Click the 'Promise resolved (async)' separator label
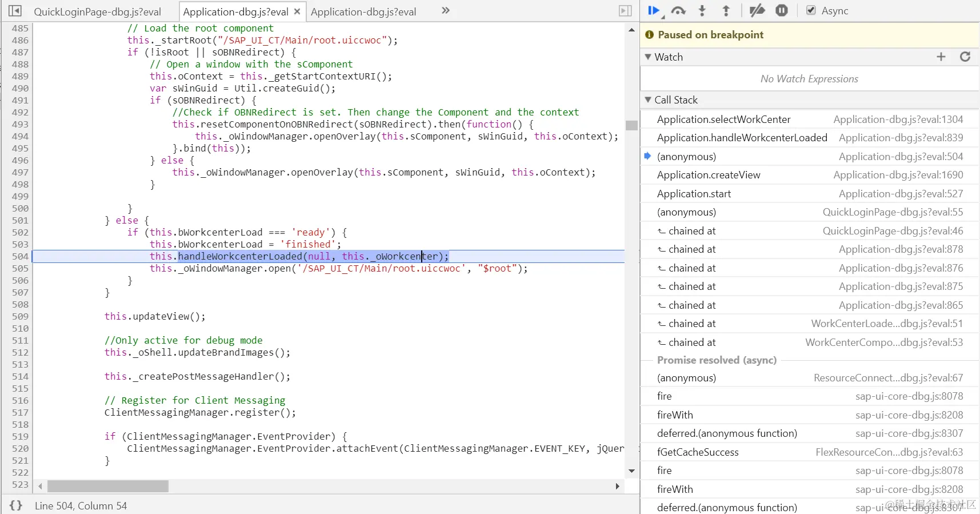The image size is (980, 514). tap(717, 360)
